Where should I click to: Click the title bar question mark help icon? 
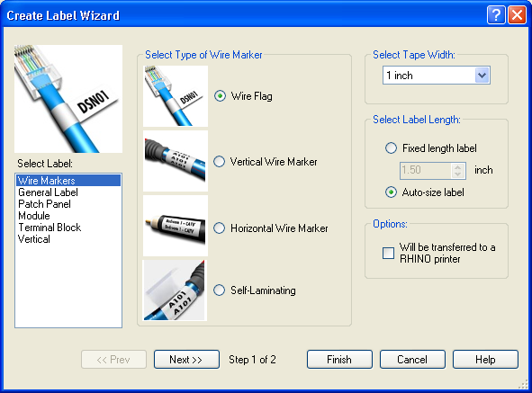point(496,15)
